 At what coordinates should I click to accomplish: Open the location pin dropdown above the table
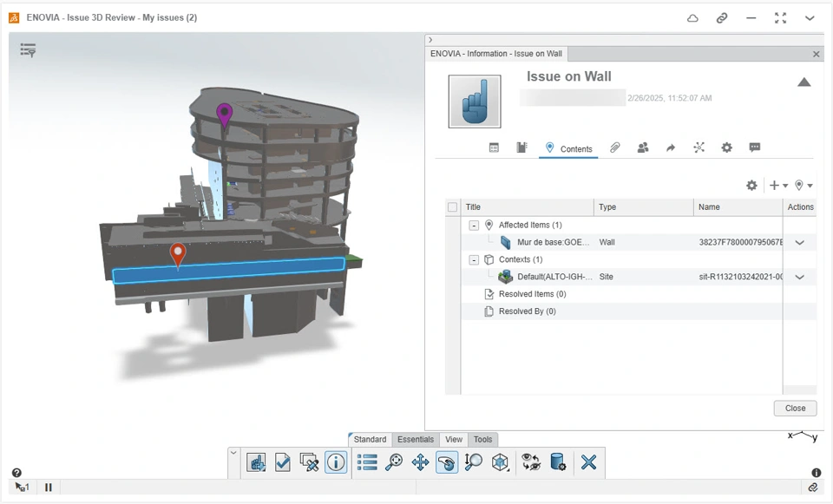pos(803,186)
